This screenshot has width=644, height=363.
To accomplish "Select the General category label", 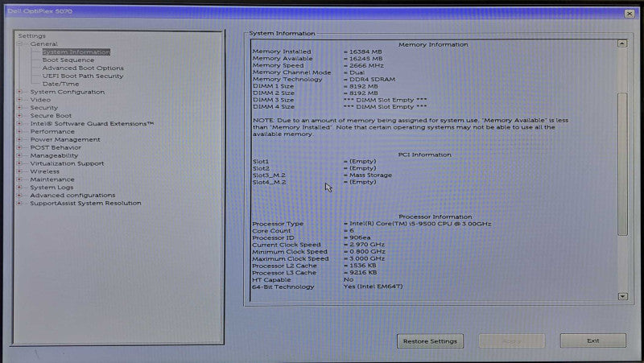I will click(44, 44).
